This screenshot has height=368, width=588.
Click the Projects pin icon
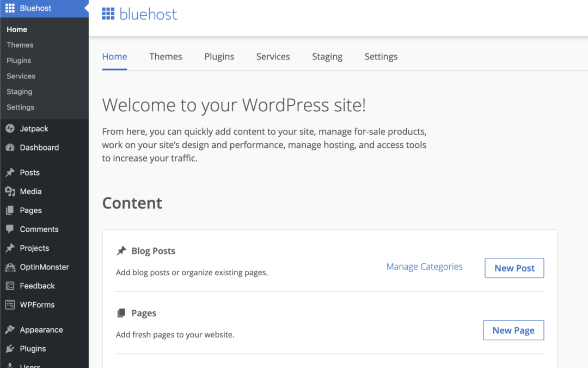pos(10,248)
